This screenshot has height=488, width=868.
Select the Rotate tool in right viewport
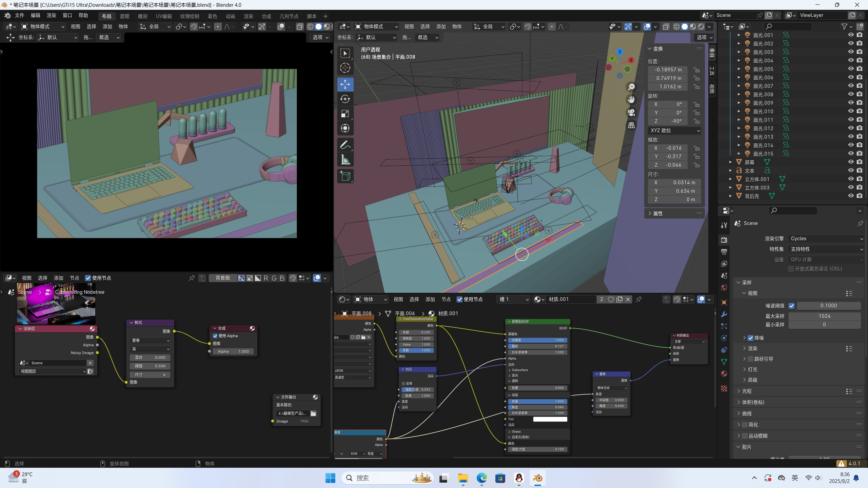coord(345,99)
